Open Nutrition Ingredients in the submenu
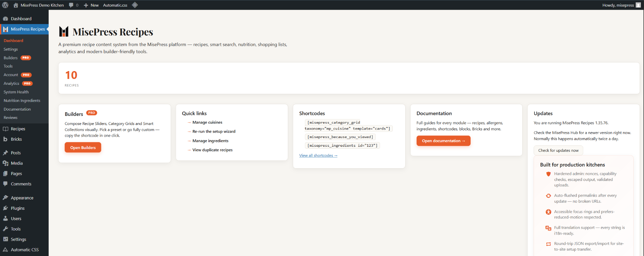The image size is (644, 256). click(22, 101)
